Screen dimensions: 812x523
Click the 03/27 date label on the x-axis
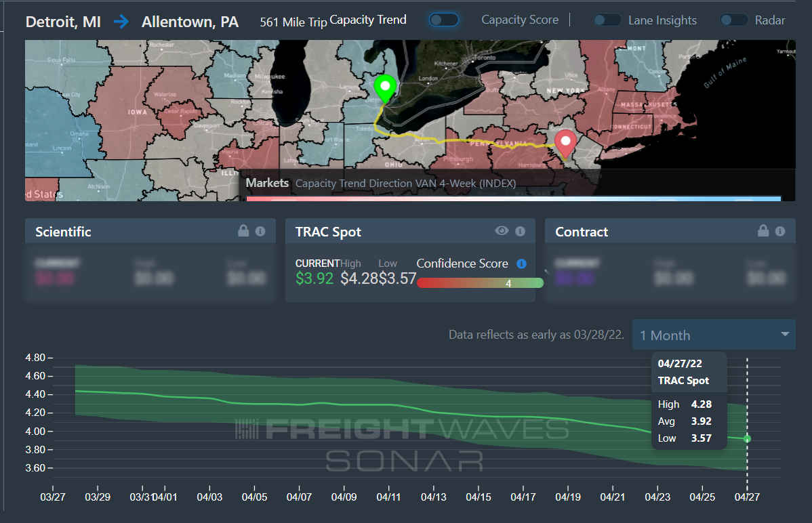point(53,497)
